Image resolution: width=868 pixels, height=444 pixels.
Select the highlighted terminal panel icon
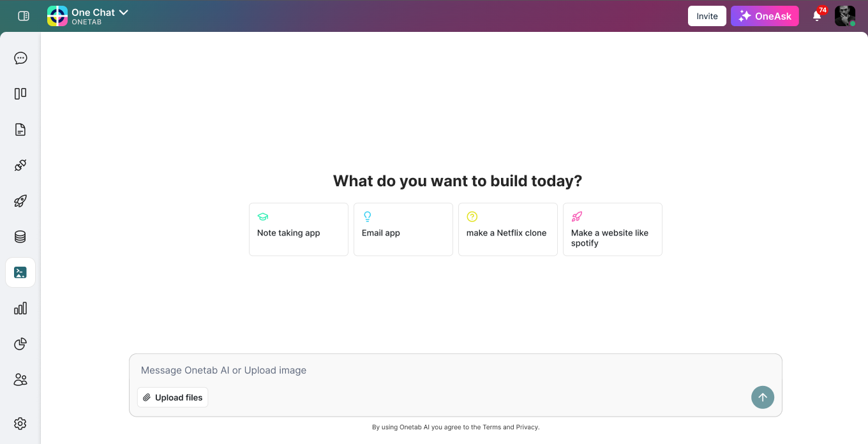tap(20, 272)
